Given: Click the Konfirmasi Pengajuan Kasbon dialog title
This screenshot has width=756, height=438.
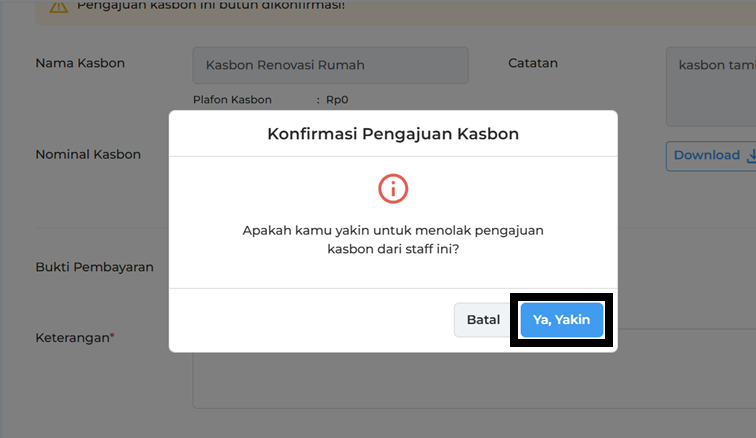Looking at the screenshot, I should [393, 133].
